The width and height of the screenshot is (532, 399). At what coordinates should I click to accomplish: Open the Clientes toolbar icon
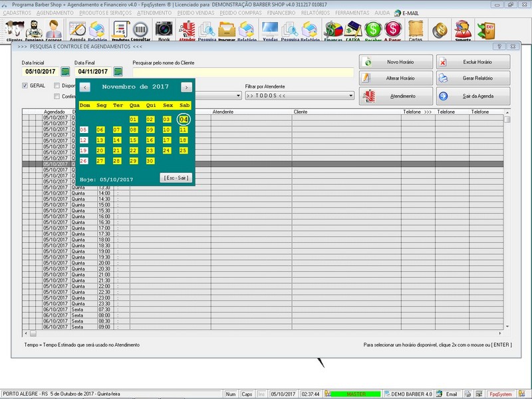pos(15,30)
